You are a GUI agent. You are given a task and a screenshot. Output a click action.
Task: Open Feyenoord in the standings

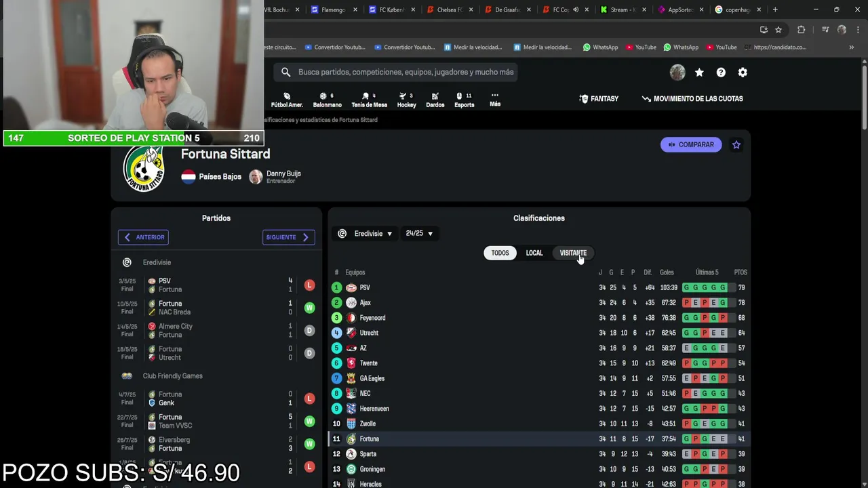539,318
